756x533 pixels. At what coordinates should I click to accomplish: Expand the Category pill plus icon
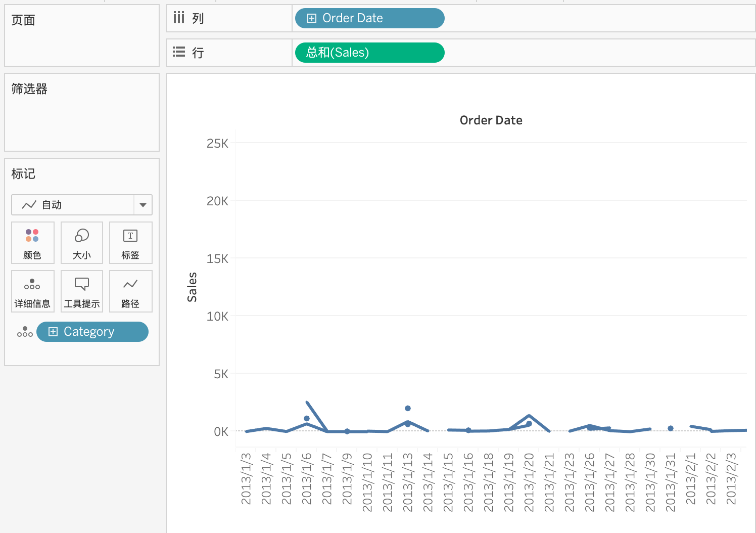53,332
